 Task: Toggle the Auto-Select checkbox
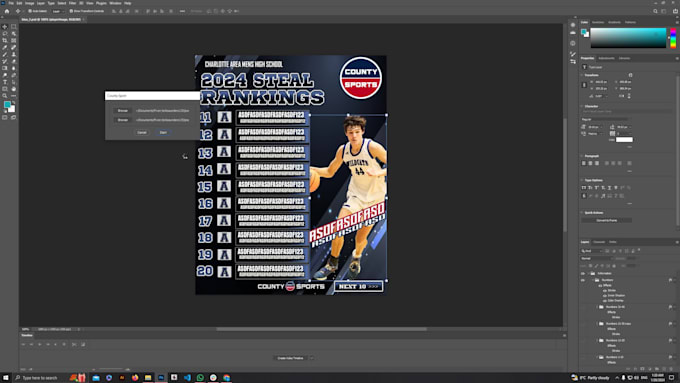point(29,11)
